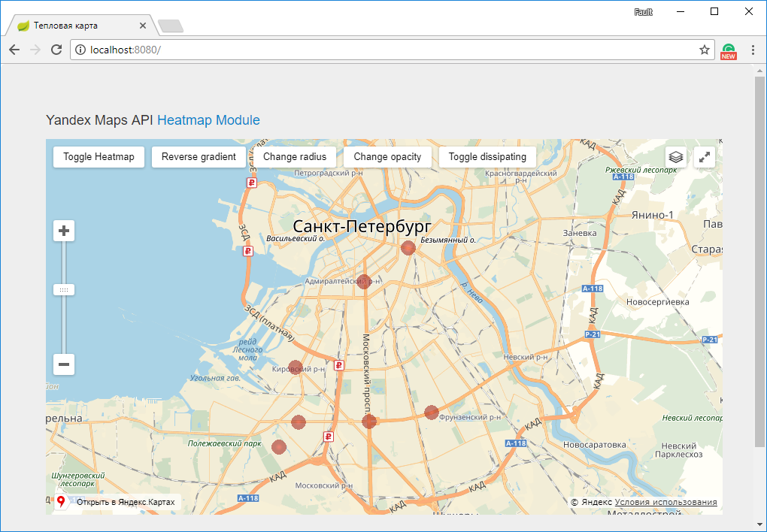Click the red Yandex pin icon
Screen dimensions: 767x532
(x=61, y=501)
